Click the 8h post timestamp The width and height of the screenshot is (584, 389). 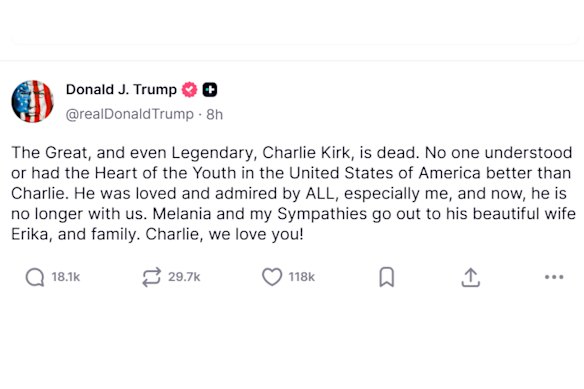pos(215,114)
